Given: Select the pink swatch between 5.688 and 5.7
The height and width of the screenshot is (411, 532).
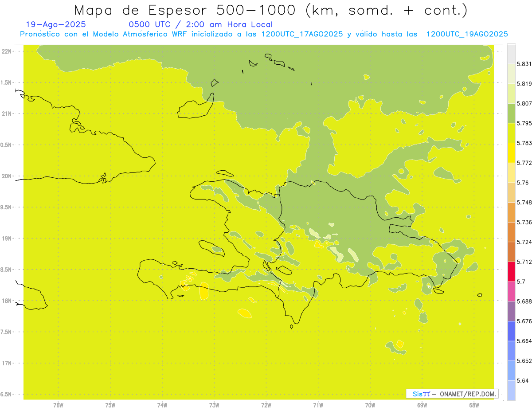Looking at the screenshot, I should point(511,291).
